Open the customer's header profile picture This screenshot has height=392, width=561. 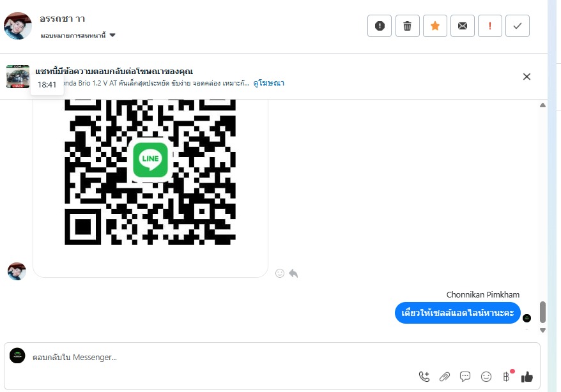tap(17, 26)
